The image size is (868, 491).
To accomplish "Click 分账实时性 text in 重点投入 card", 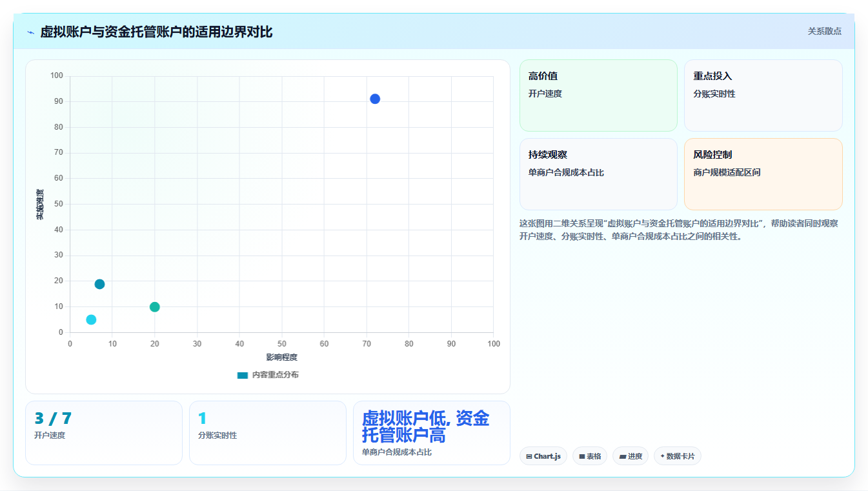I will pyautogui.click(x=714, y=94).
